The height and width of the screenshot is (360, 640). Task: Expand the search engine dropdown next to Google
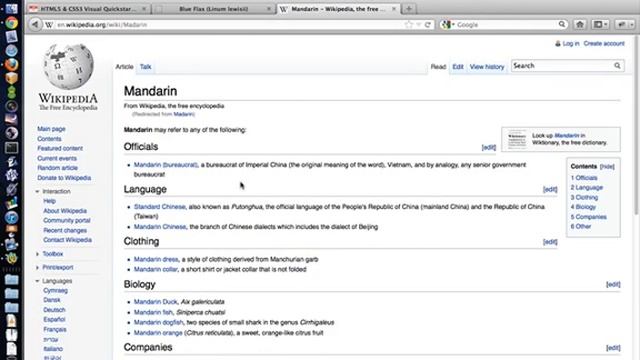tap(453, 25)
